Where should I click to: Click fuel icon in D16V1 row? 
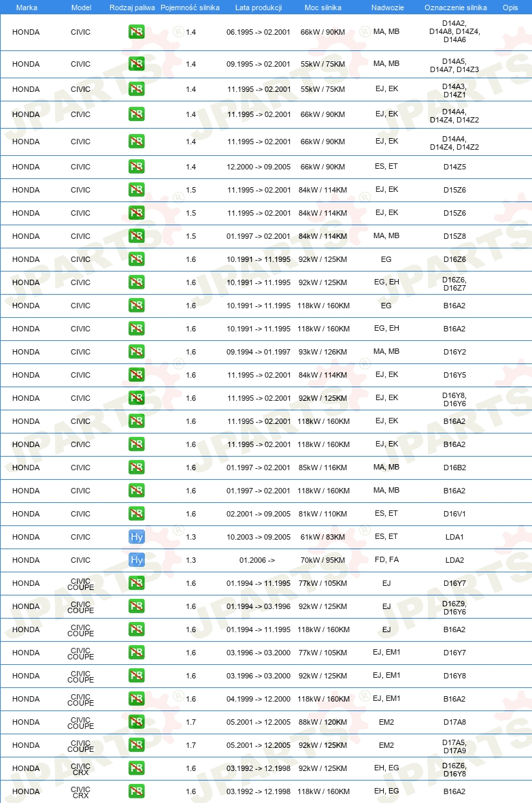(x=136, y=514)
